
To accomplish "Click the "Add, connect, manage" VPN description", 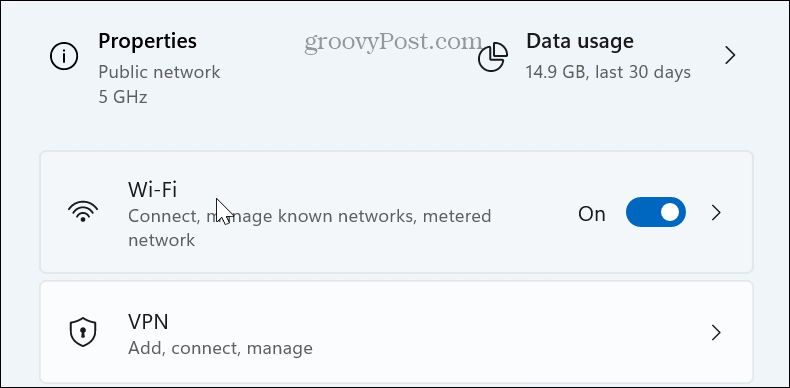I will [x=220, y=348].
